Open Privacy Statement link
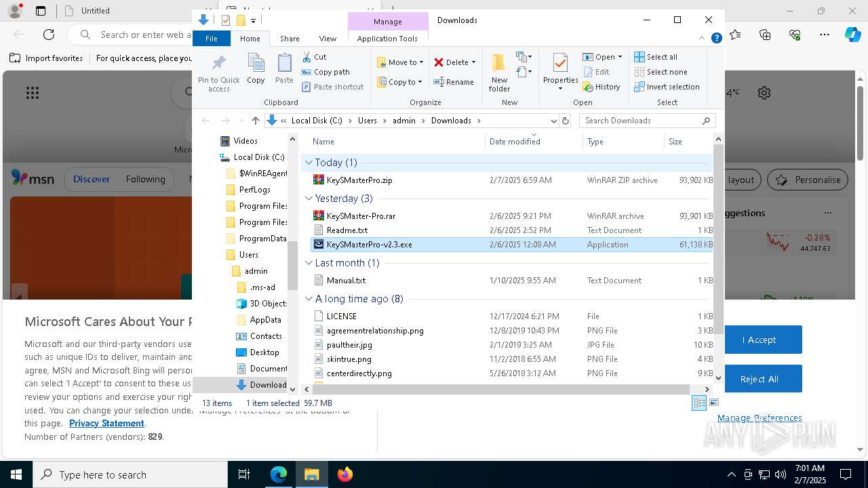The image size is (868, 488). (106, 423)
